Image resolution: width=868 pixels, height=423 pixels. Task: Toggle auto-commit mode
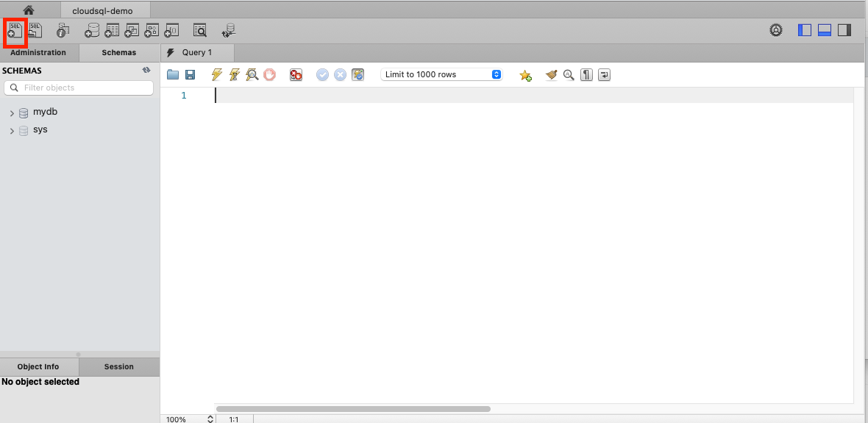click(357, 75)
